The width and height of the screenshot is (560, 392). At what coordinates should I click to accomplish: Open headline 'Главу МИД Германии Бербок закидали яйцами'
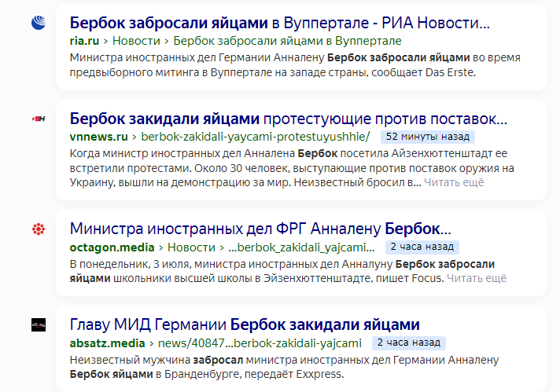click(x=245, y=324)
